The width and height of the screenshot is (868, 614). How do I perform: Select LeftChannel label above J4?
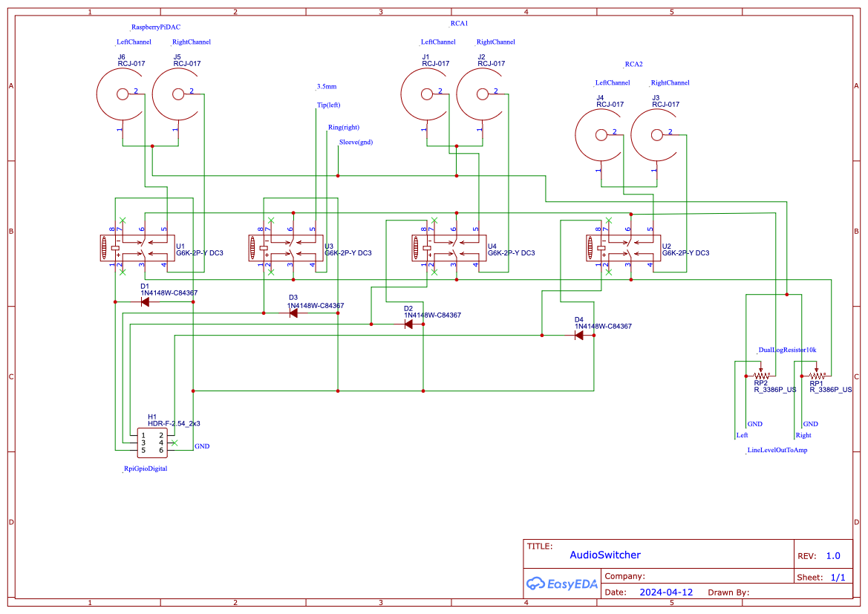click(x=613, y=83)
